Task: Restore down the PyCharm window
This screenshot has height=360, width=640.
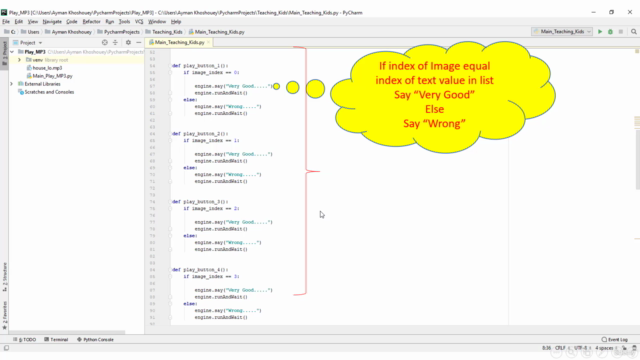Action: [x=611, y=12]
